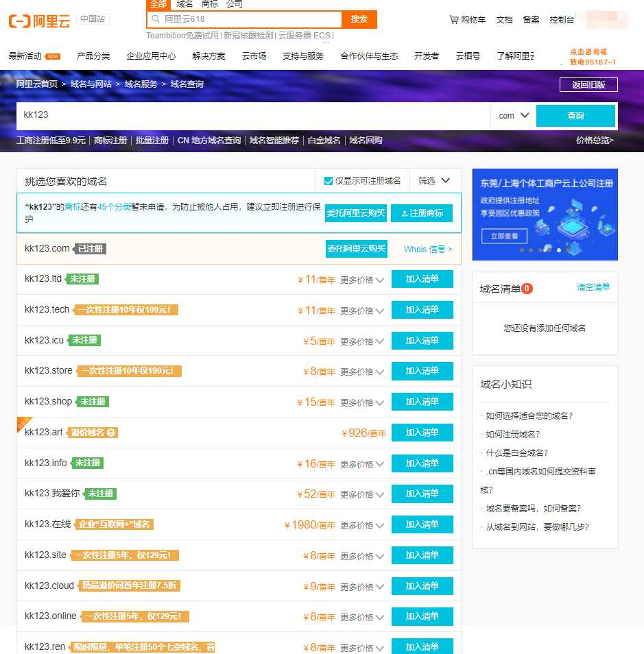644x654 pixels.
Task: Select the 域名 search tab
Action: point(184,4)
